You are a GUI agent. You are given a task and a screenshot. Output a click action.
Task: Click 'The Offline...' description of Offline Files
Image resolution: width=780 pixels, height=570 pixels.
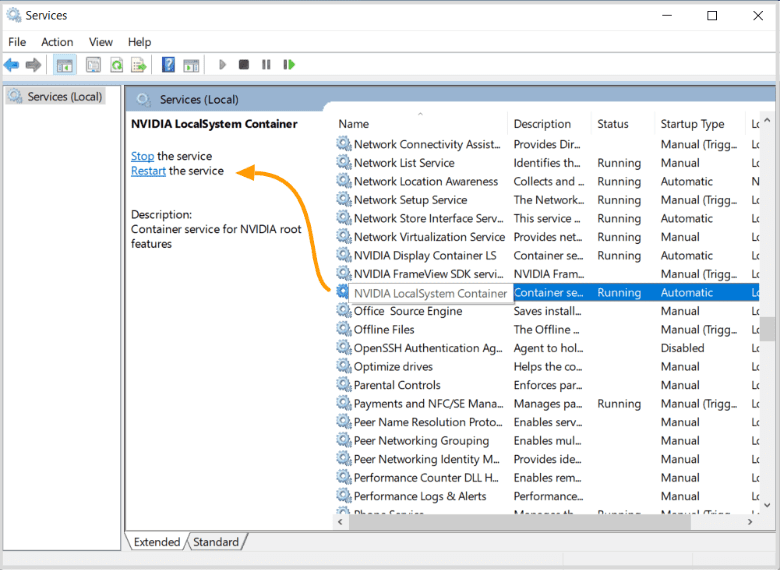pos(546,329)
